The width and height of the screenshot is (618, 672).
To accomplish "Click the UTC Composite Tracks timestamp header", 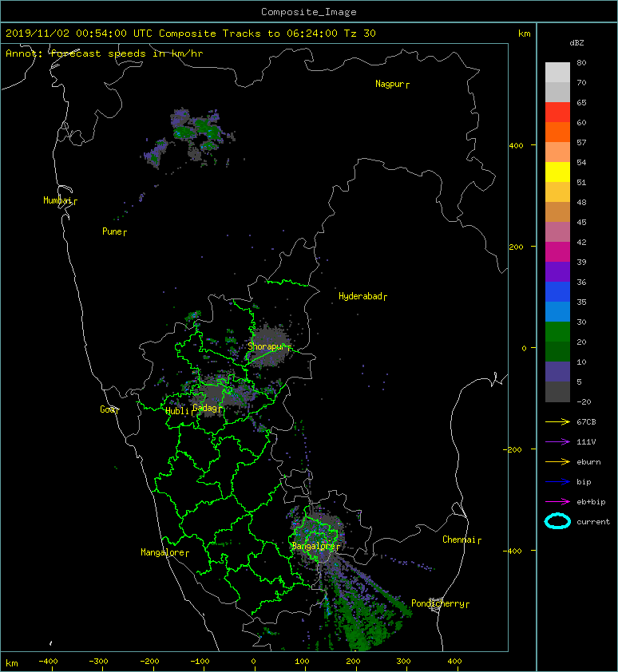I will pos(191,34).
